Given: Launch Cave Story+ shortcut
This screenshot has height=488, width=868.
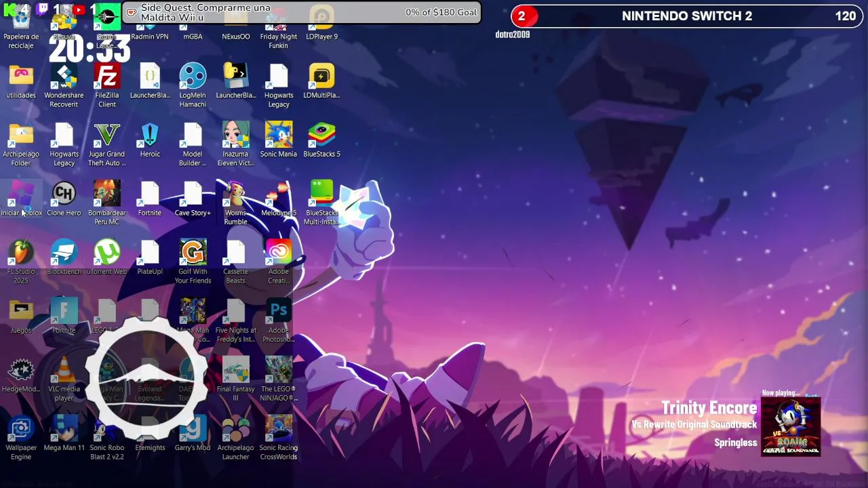Looking at the screenshot, I should (193, 199).
